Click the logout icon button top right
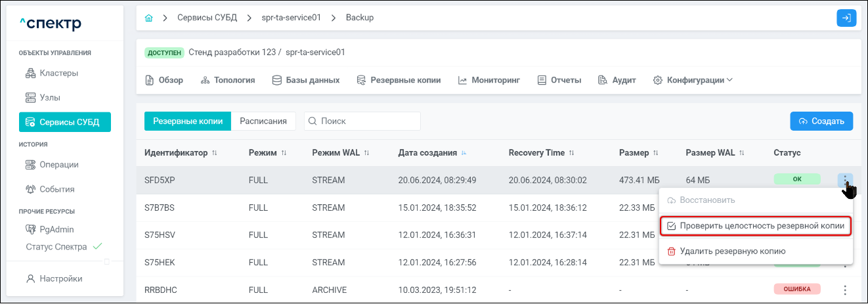 point(846,18)
